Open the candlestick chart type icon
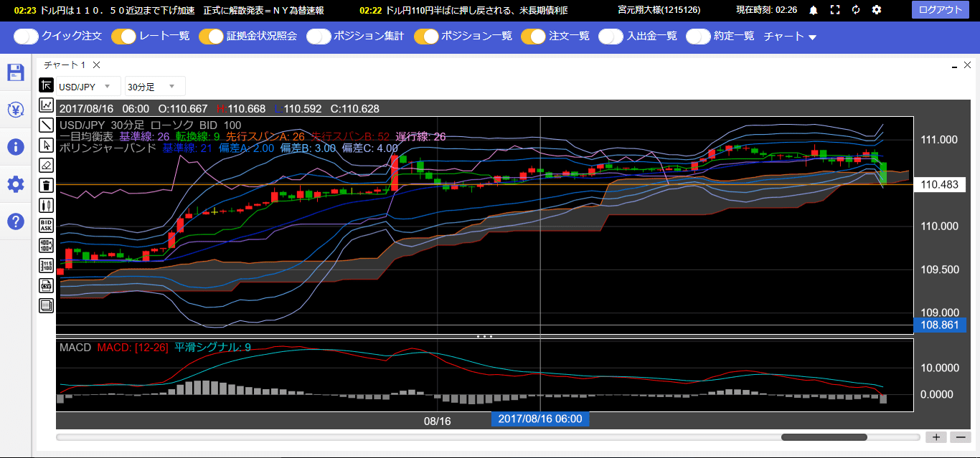Image resolution: width=980 pixels, height=458 pixels. (x=47, y=205)
